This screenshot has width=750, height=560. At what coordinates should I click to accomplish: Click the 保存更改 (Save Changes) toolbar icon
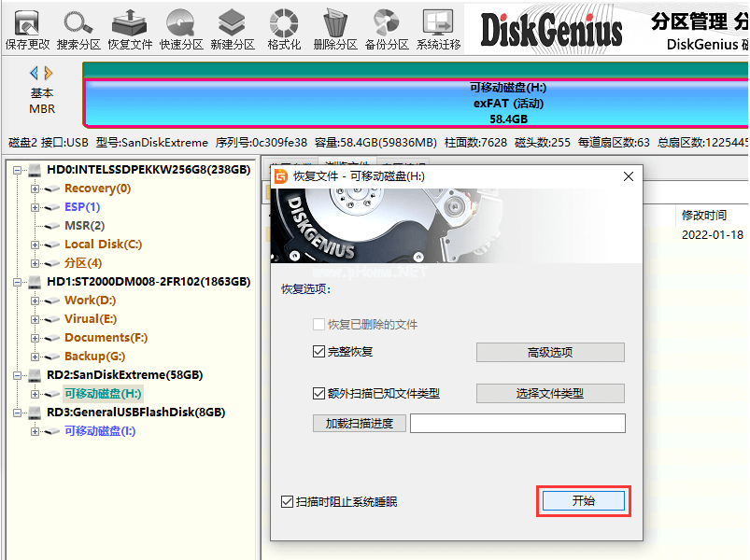click(27, 28)
